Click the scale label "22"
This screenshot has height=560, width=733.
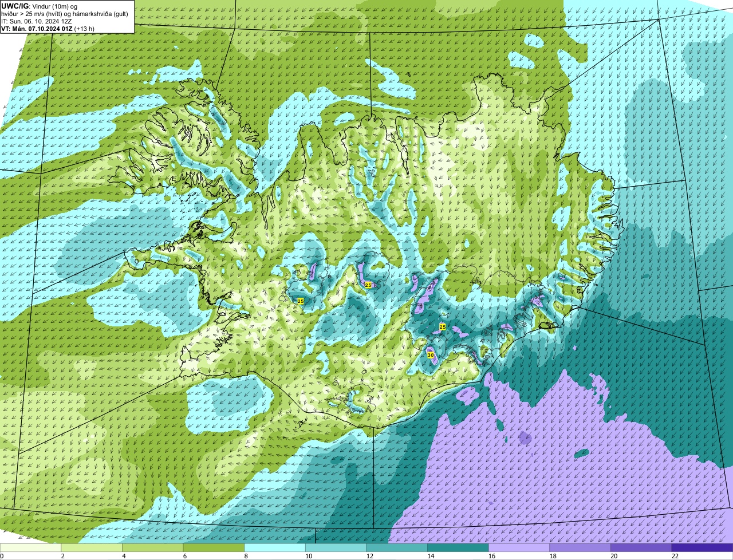tap(675, 556)
